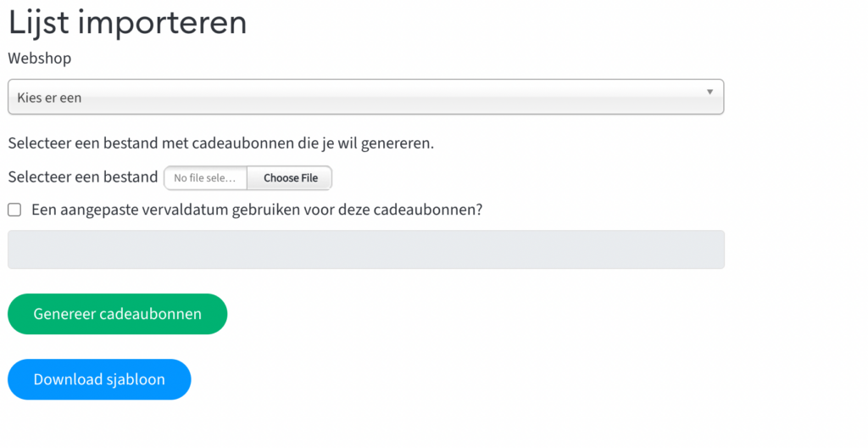Tick the box before 'vervaldatum gebruiken' question

click(14, 210)
